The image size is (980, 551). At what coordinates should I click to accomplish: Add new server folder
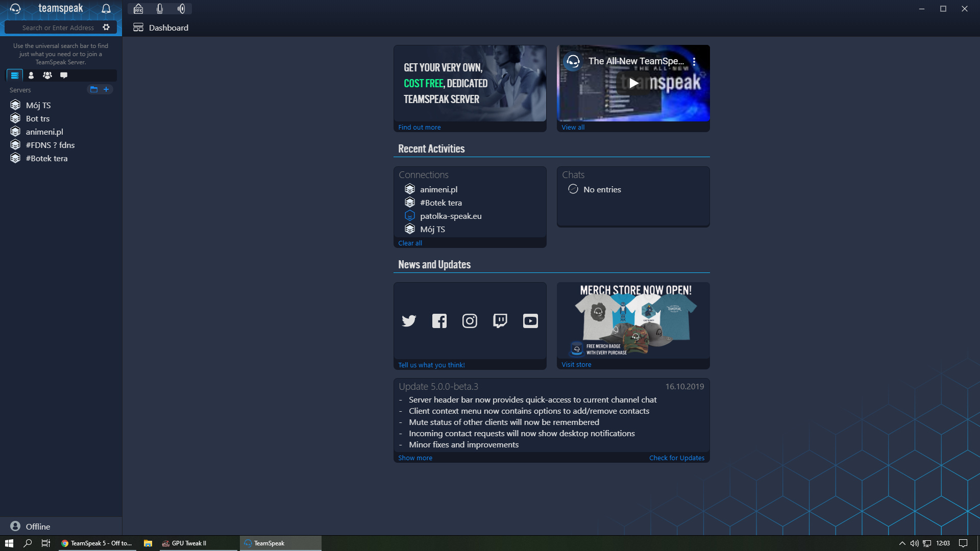tap(94, 89)
